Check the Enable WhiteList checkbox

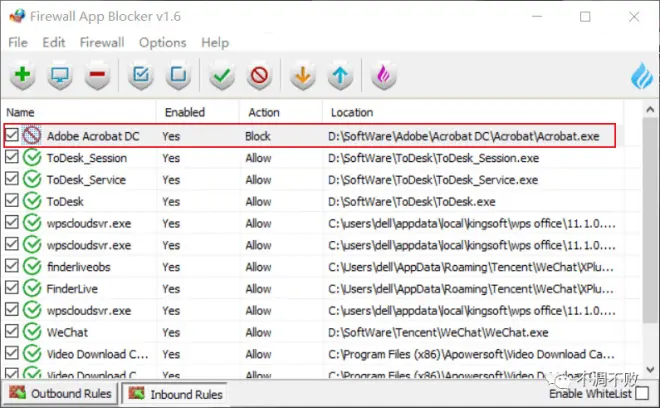click(642, 393)
